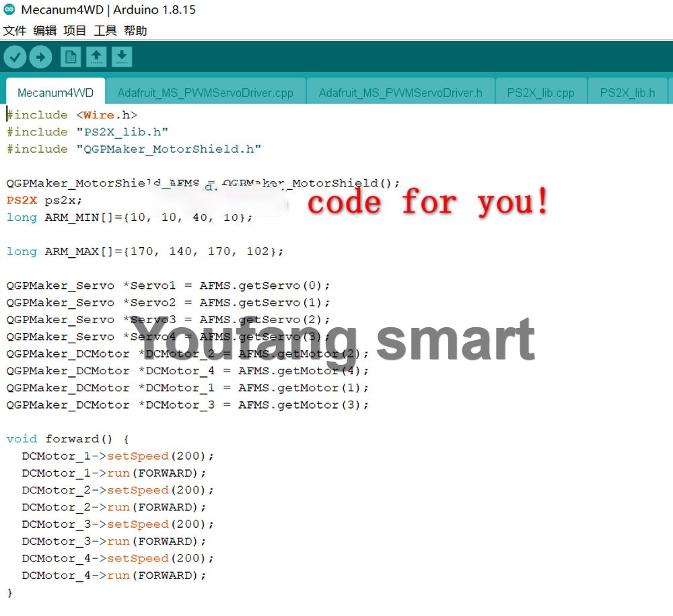The width and height of the screenshot is (673, 616).
Task: Click the long ARM_MIN[] array line
Action: (129, 217)
